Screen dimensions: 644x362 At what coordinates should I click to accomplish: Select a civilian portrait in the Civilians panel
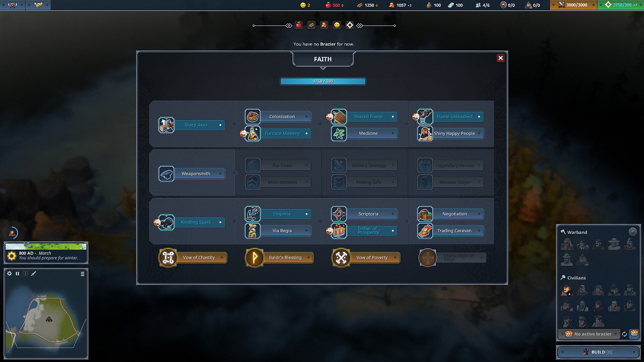click(x=567, y=291)
